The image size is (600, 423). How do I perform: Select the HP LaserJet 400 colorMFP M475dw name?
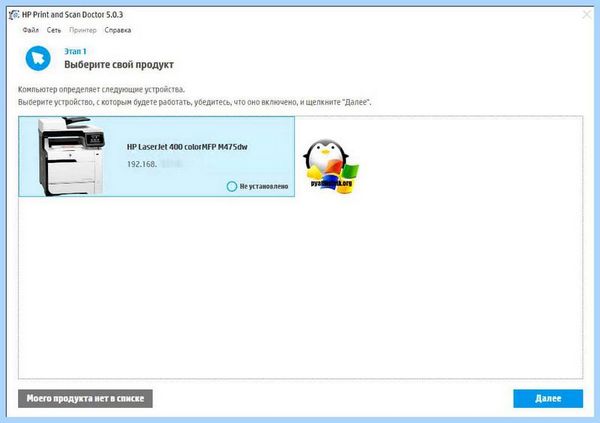pos(187,147)
